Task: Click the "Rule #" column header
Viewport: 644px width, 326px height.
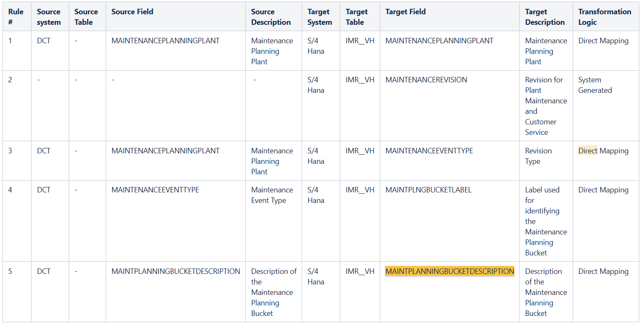Action: click(16, 17)
